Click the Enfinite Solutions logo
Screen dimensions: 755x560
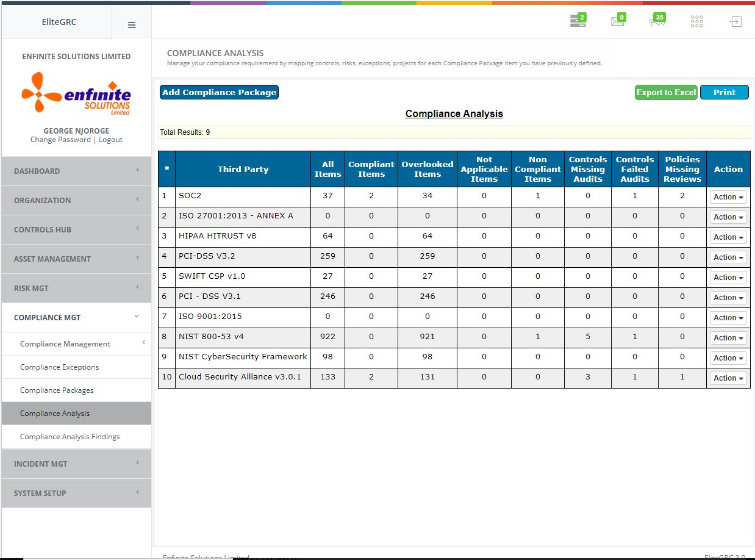click(76, 94)
